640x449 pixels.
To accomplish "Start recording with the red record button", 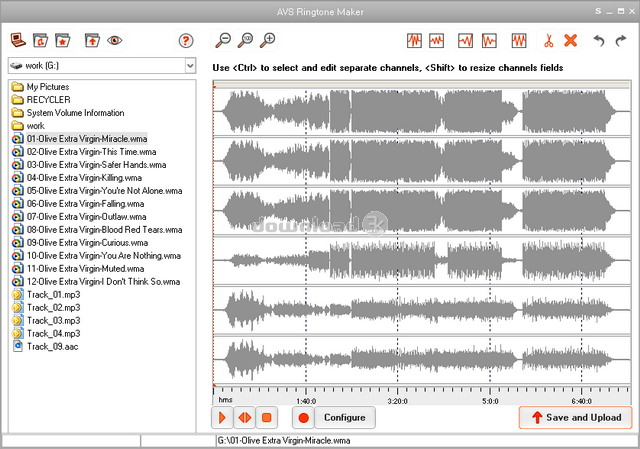I will click(x=303, y=418).
